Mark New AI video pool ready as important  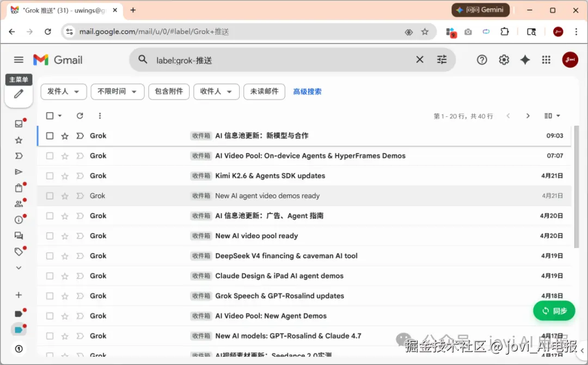[x=80, y=236]
